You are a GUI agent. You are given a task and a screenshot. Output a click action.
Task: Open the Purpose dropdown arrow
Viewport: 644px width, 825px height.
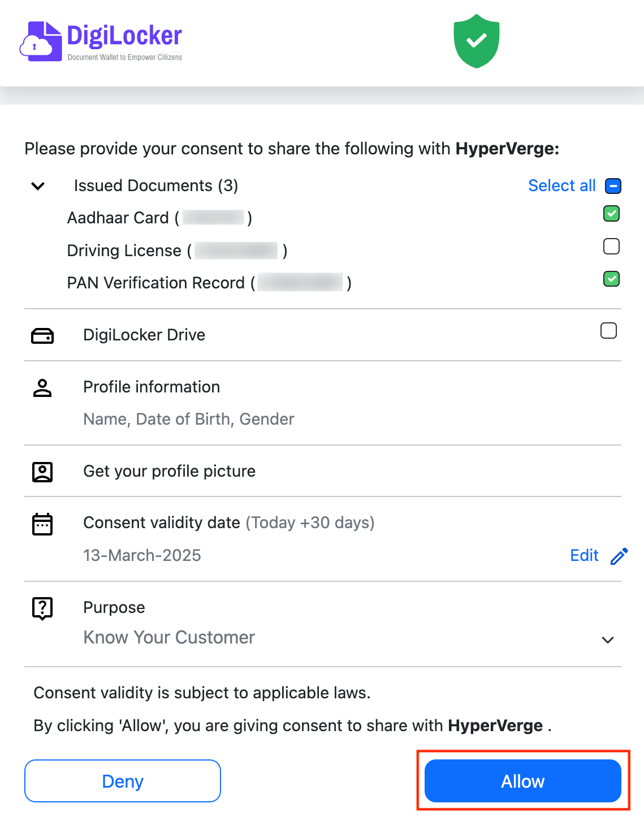(608, 640)
